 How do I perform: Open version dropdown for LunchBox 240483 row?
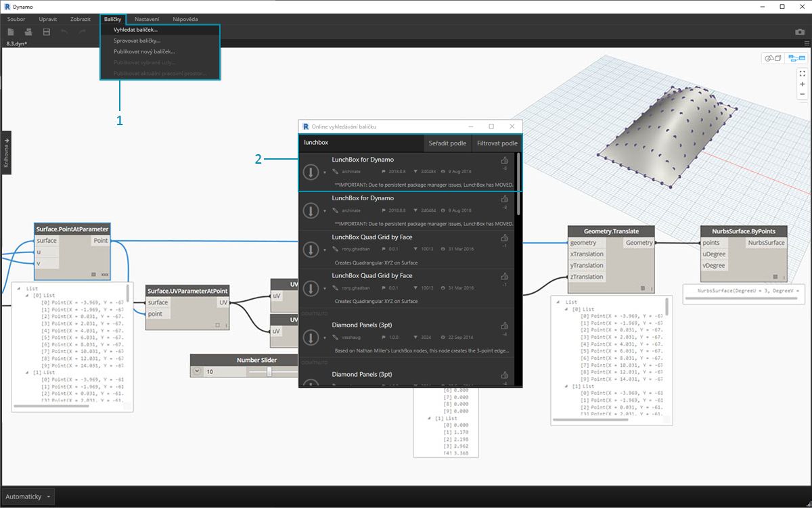click(325, 172)
